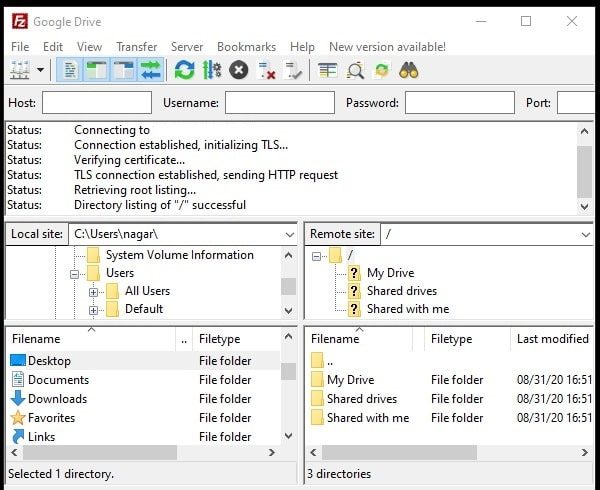Focus the Host input field
Viewport: 600px width, 490px height.
pyautogui.click(x=97, y=103)
